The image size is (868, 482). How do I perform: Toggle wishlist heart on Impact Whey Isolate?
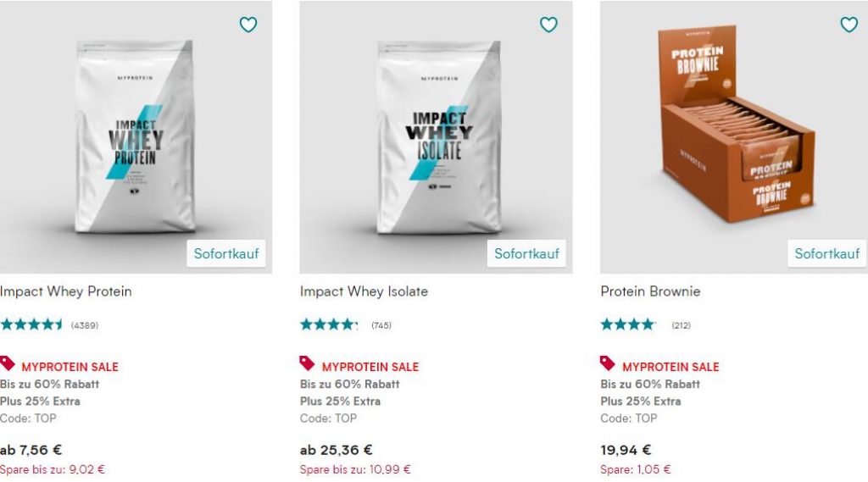coord(548,25)
